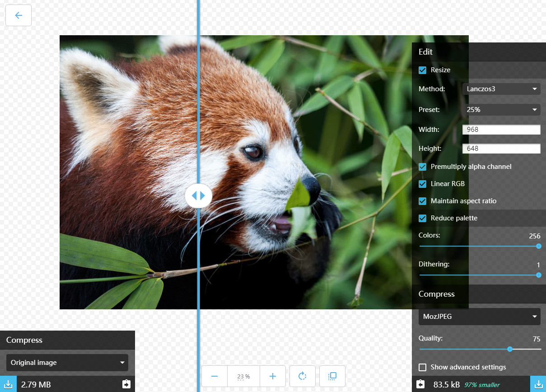Click the back arrow button
Viewport: 546px width, 392px height.
click(x=19, y=15)
